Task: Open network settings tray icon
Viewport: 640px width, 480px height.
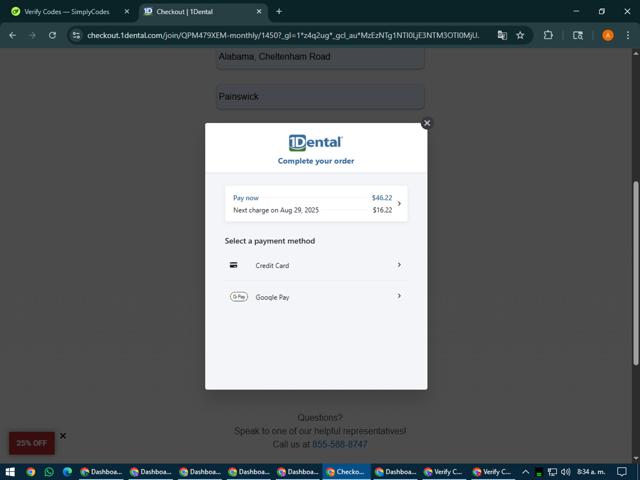Action: click(552, 472)
